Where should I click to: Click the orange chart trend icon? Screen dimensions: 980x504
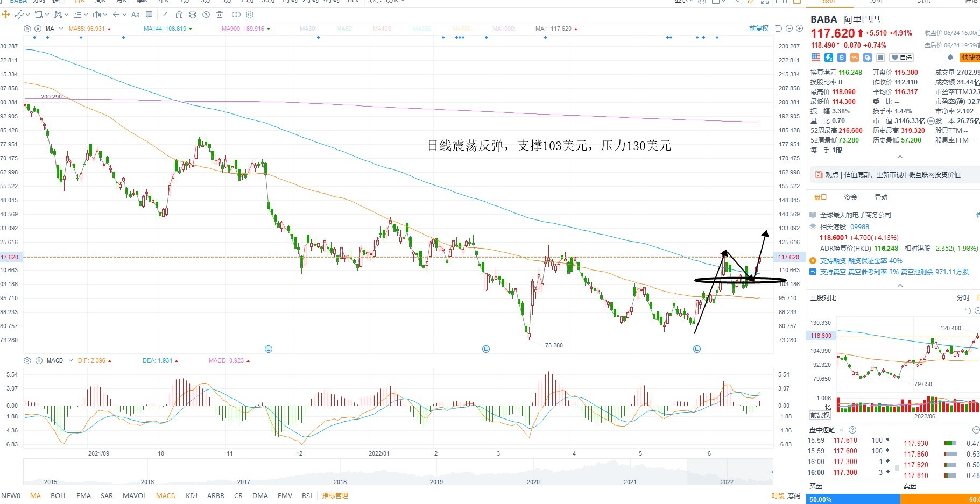pyautogui.click(x=855, y=58)
